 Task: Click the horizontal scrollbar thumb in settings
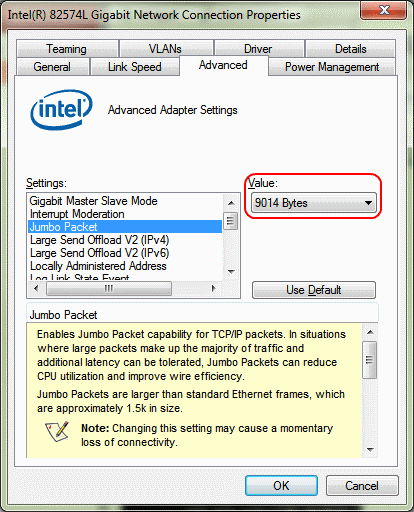click(109, 288)
